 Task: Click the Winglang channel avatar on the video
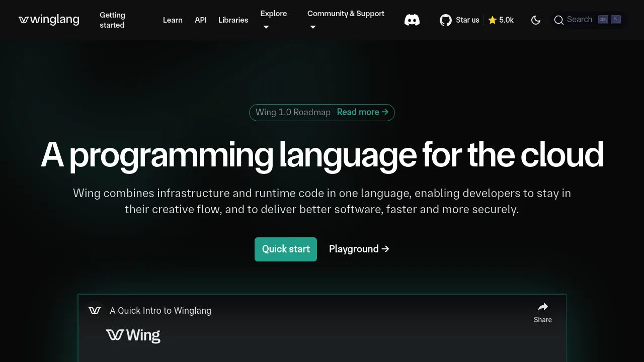[95, 311]
